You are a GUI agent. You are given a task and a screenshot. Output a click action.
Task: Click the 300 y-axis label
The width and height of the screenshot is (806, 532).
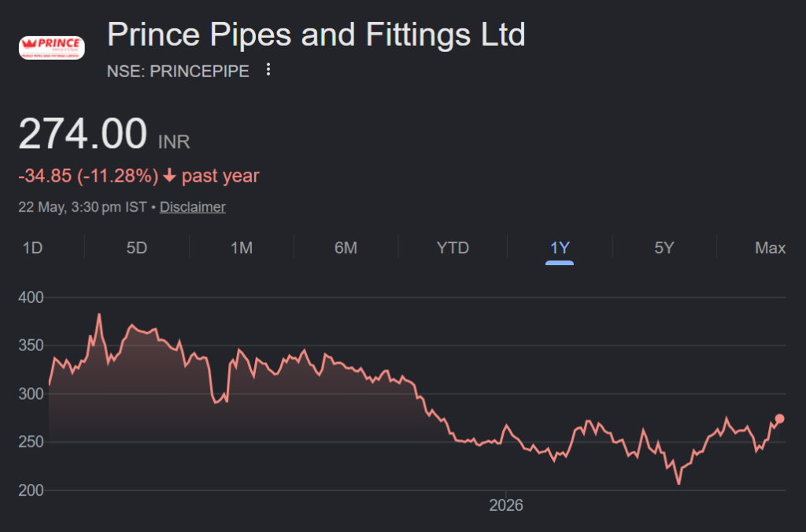(31, 393)
